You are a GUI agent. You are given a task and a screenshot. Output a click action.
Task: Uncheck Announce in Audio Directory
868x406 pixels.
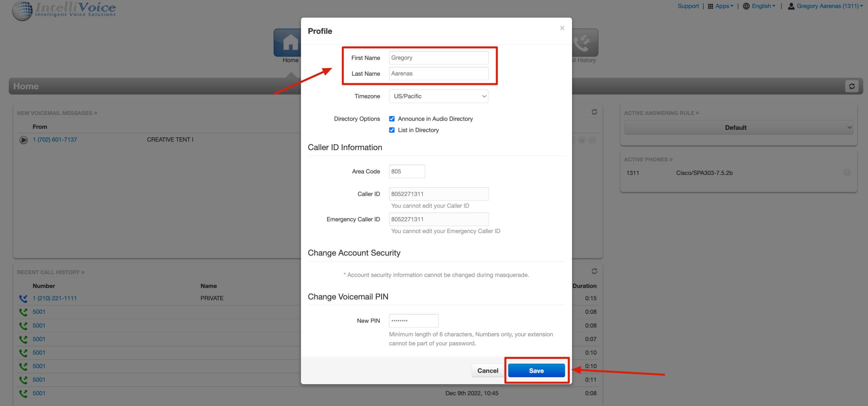(x=392, y=119)
